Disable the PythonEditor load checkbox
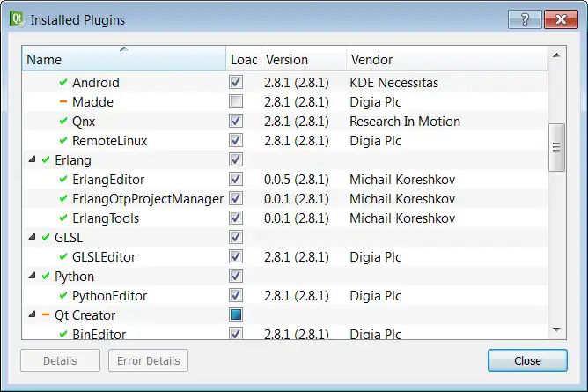 236,296
